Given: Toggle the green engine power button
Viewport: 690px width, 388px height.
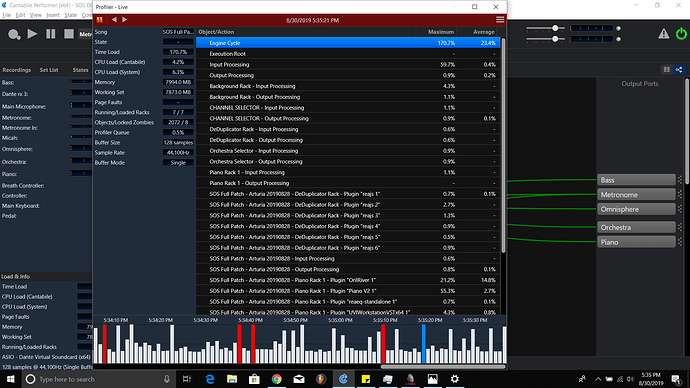Looking at the screenshot, I should click(681, 33).
